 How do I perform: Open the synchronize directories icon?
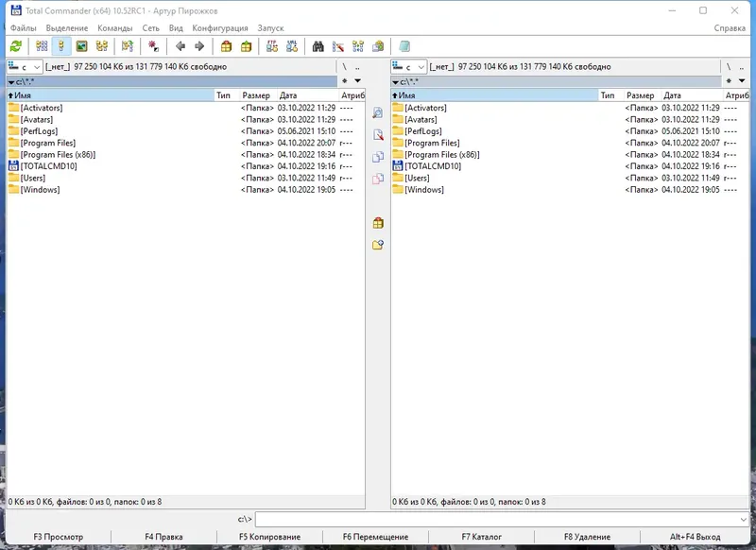pos(358,46)
